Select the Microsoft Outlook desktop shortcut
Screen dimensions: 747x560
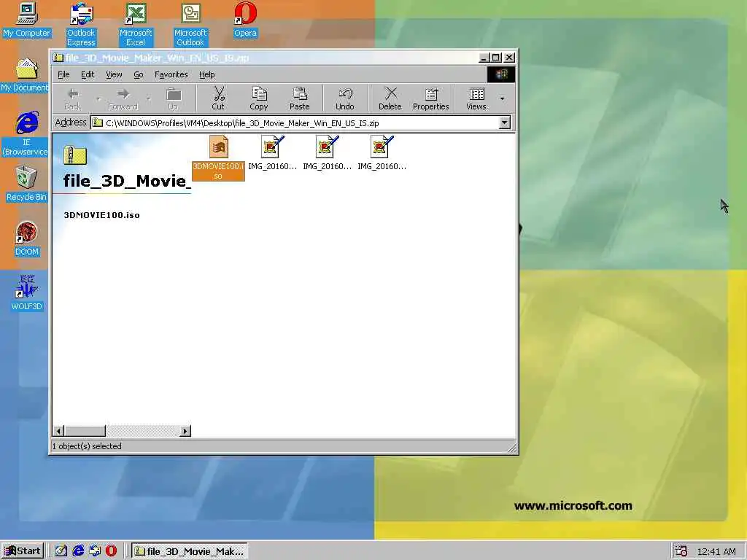pos(190,24)
